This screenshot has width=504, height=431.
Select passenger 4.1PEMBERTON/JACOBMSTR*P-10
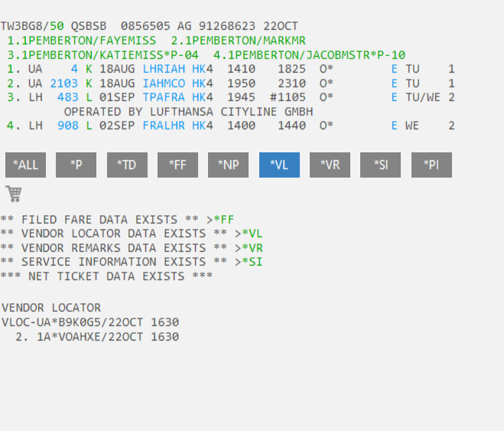[309, 55]
